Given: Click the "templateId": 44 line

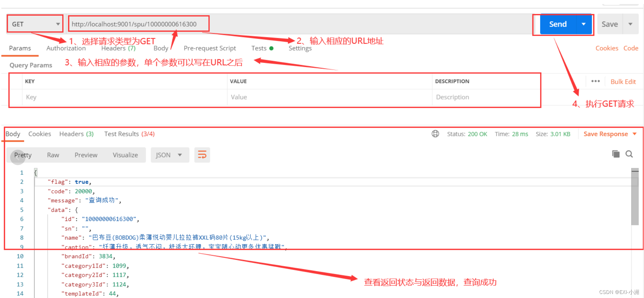Looking at the screenshot, I should click(x=90, y=294).
